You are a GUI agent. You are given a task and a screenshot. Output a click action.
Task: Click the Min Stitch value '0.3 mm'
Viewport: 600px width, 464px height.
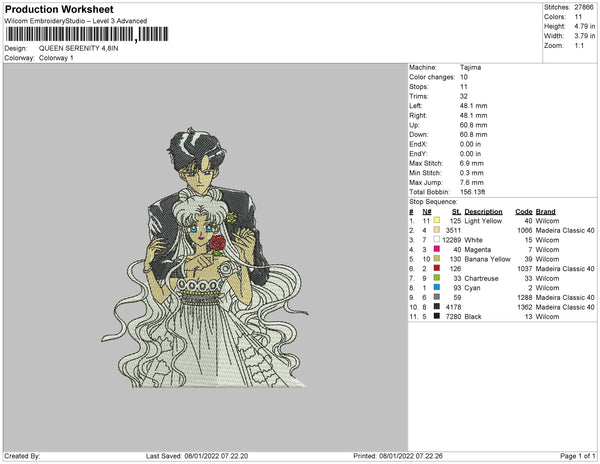(x=471, y=173)
